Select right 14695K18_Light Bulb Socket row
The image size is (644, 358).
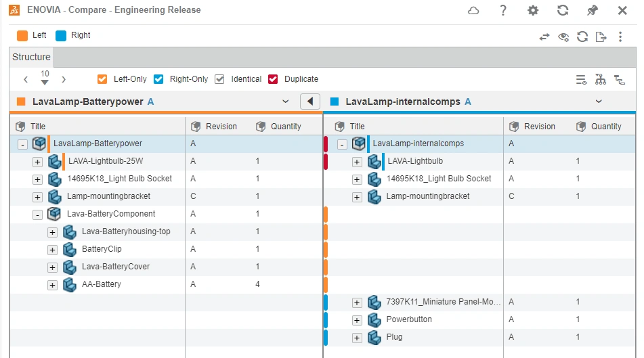[479, 179]
